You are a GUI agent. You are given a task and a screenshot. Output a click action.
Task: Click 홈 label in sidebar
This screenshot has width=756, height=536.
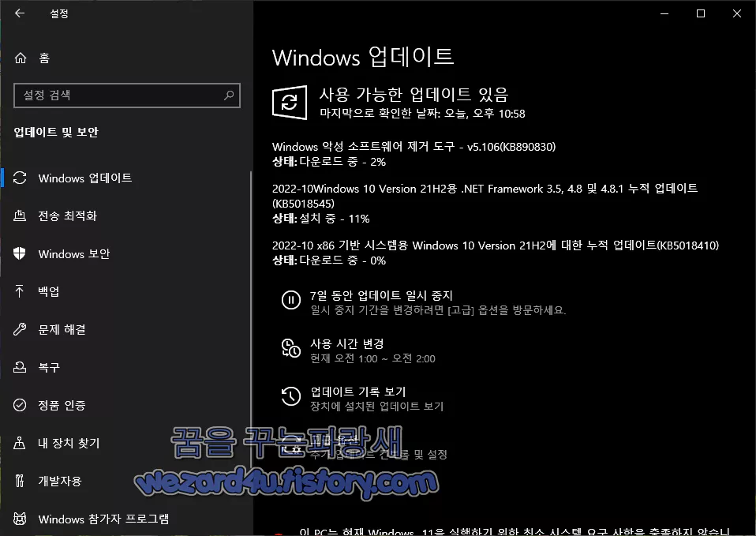(44, 58)
